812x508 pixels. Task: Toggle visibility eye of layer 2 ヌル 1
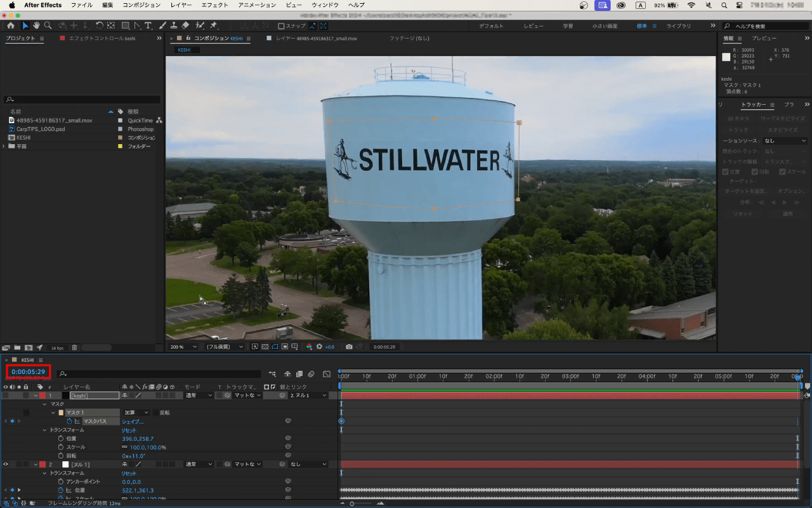click(6, 464)
